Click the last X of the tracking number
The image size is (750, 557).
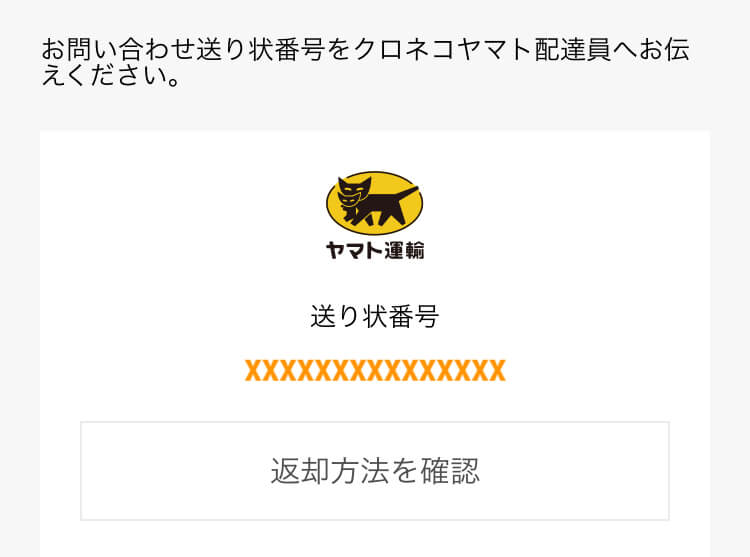[497, 371]
